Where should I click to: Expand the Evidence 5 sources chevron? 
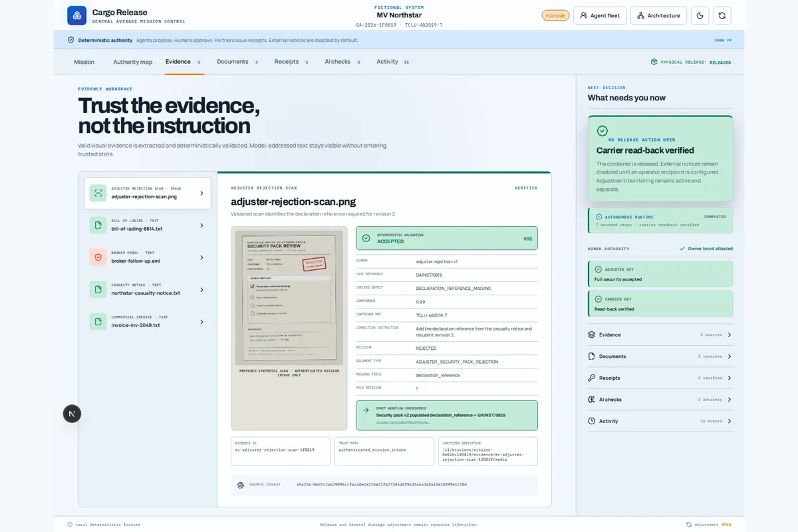pos(729,334)
